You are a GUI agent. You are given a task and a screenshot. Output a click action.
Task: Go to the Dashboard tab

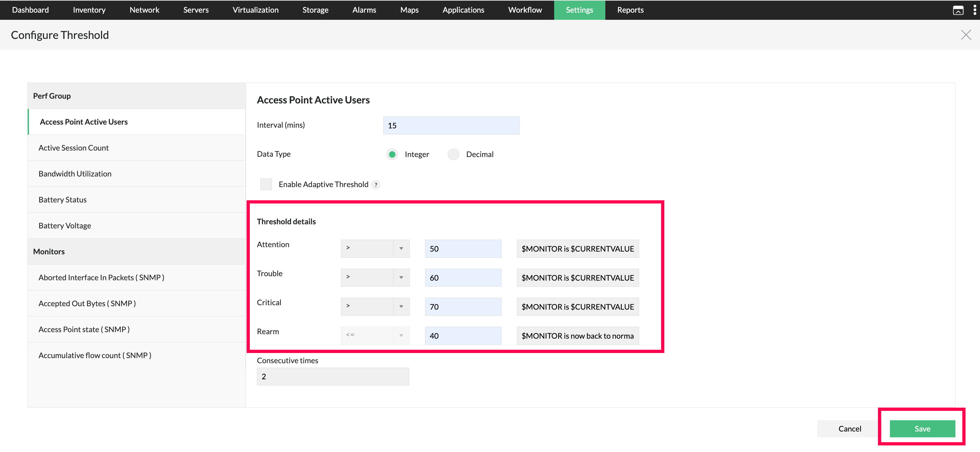click(x=30, y=10)
